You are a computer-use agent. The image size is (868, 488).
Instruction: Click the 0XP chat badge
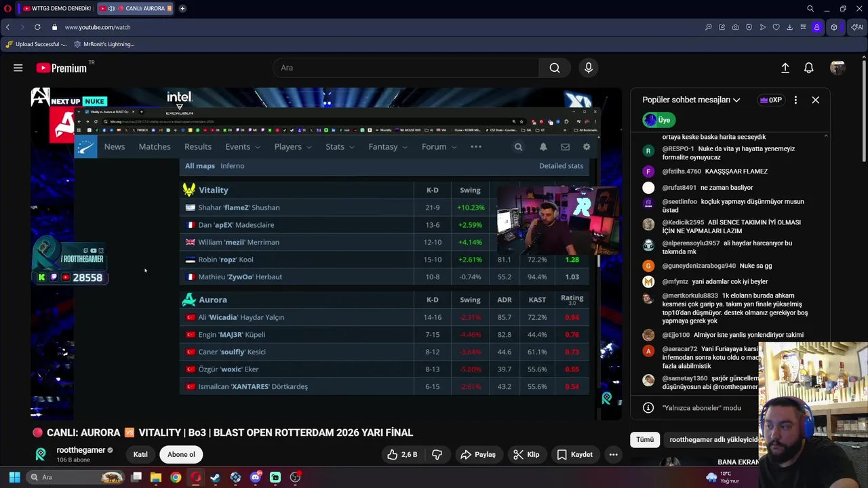[771, 100]
